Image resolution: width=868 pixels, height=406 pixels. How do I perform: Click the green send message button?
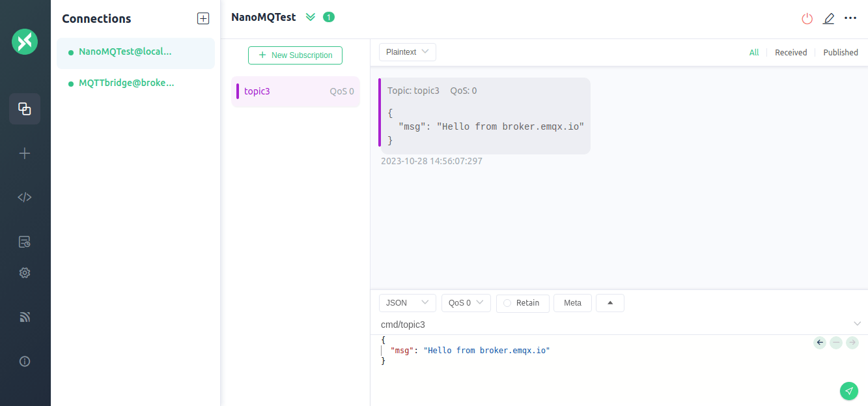pyautogui.click(x=848, y=390)
